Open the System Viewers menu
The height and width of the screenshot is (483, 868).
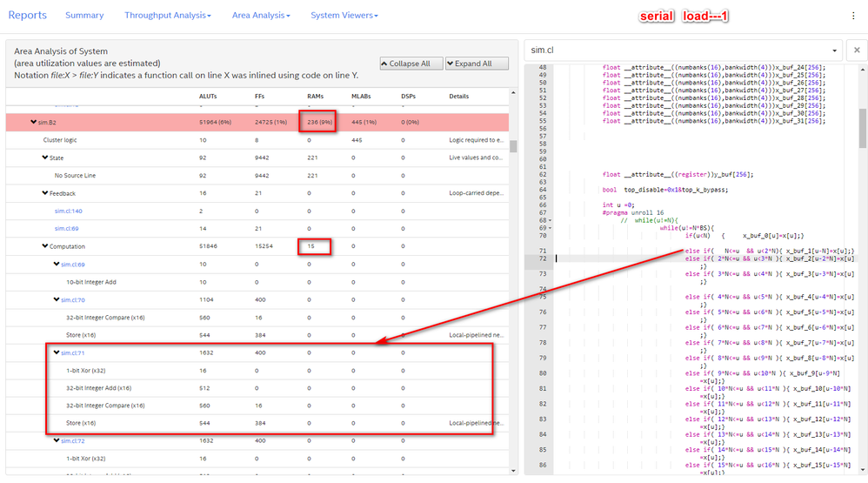(344, 16)
